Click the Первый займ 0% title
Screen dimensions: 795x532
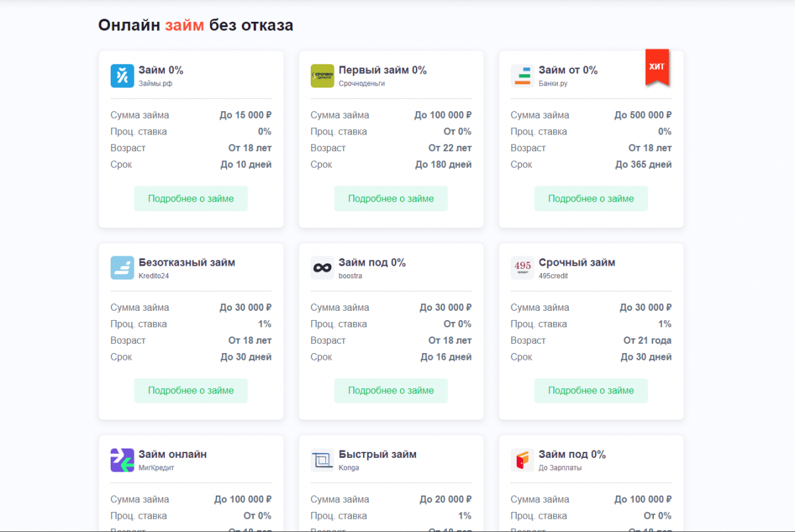382,70
